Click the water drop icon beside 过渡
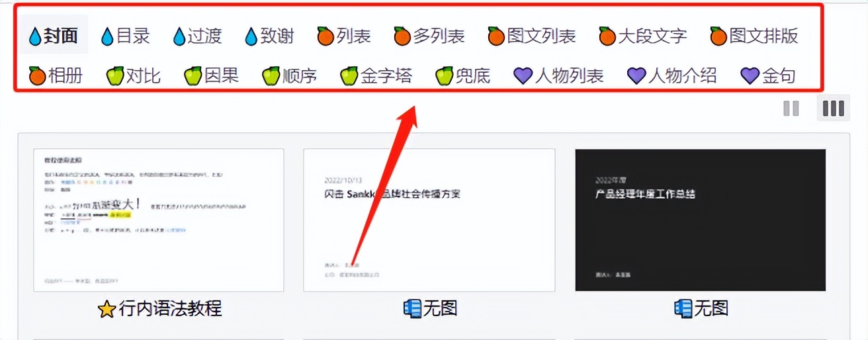868x340 pixels. [x=179, y=36]
